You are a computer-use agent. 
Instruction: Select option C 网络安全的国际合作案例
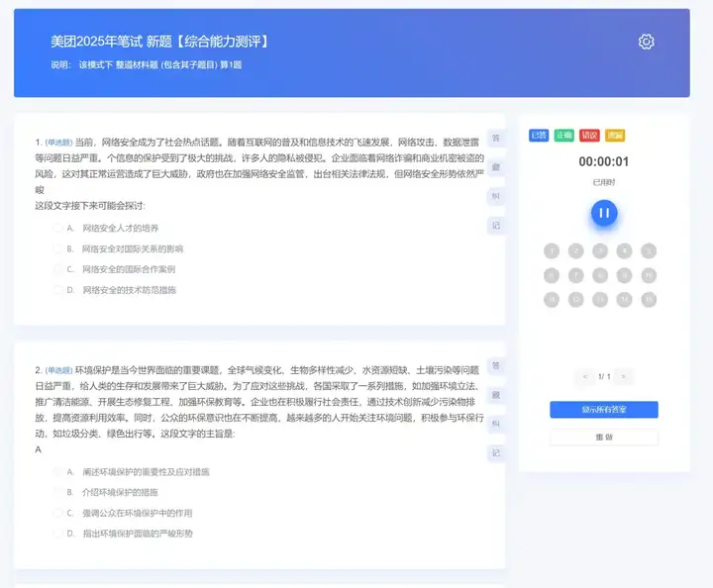click(x=114, y=269)
